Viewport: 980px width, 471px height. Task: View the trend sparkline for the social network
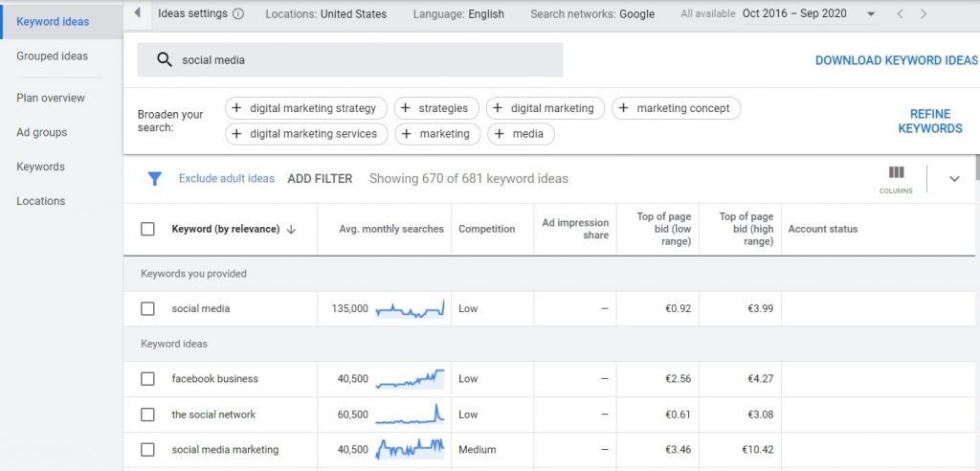pos(410,415)
